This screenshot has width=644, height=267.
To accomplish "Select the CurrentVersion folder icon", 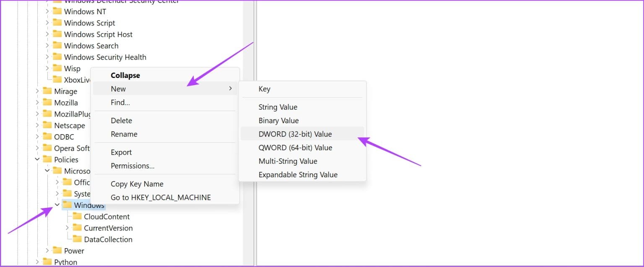I will pos(77,228).
